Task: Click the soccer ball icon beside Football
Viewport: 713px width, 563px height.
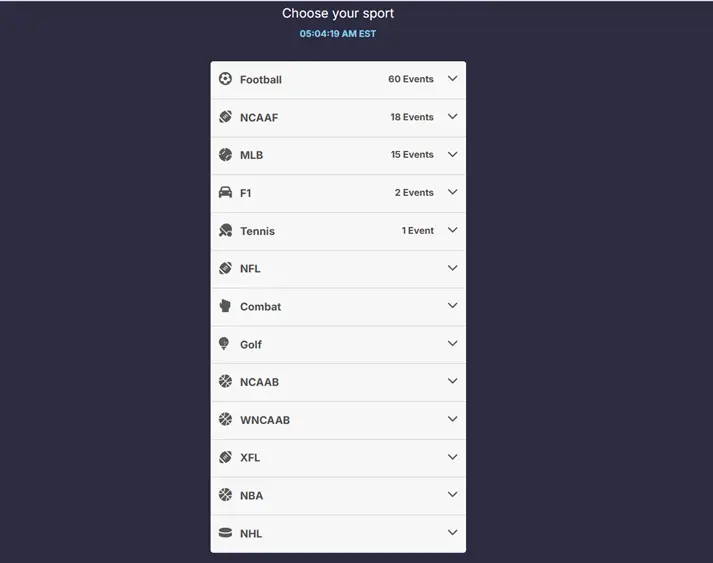Action: [225, 79]
